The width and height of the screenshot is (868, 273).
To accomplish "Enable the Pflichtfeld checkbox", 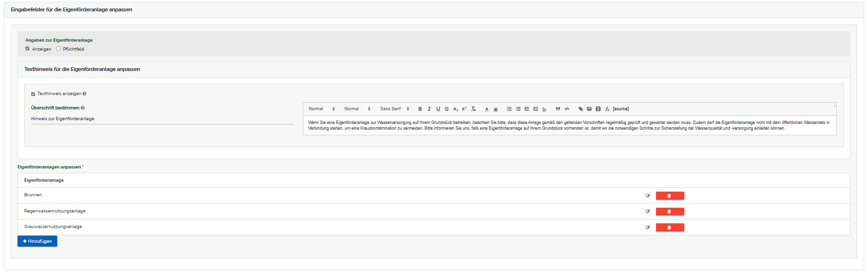I will 59,49.
